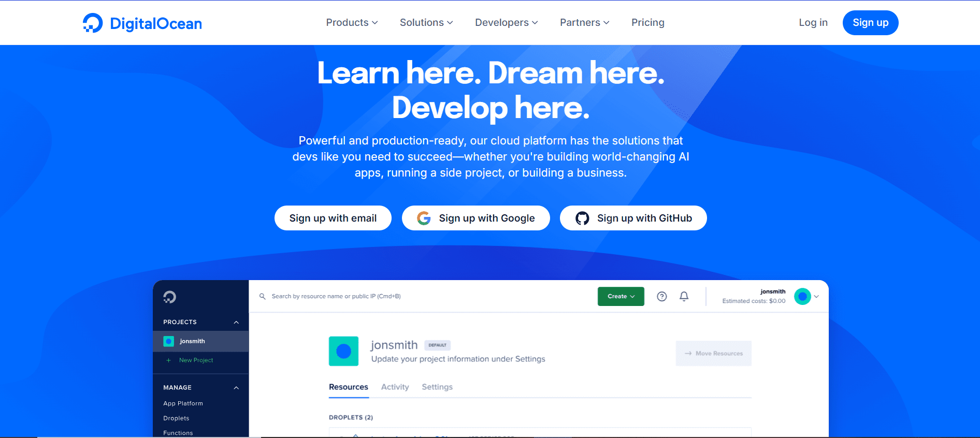Image resolution: width=980 pixels, height=438 pixels.
Task: Open the Solutions dropdown menu
Action: click(x=426, y=22)
